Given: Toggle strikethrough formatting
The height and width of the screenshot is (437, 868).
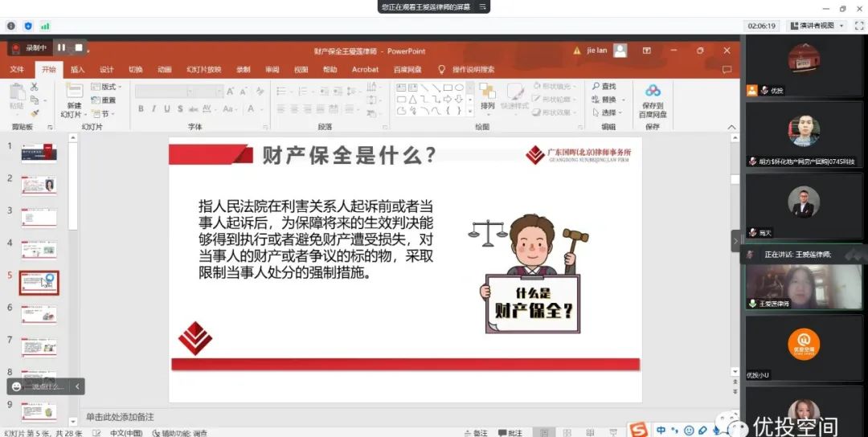Looking at the screenshot, I should click(193, 109).
